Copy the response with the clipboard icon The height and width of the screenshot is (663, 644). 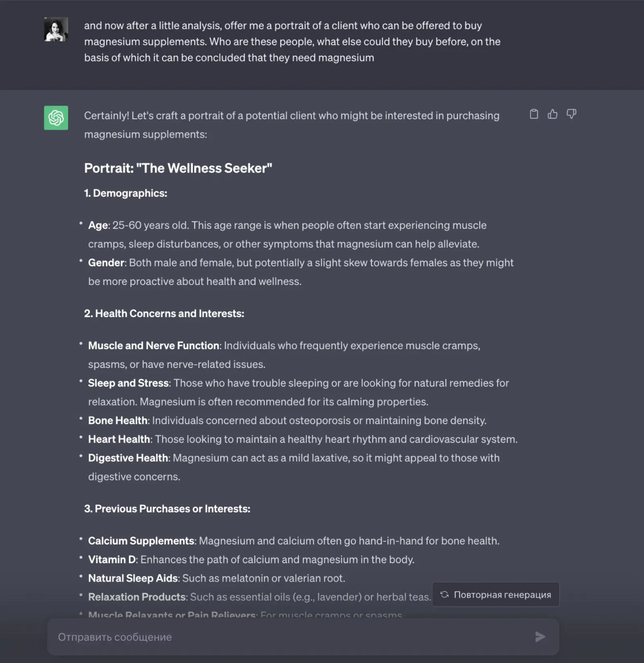(x=534, y=114)
